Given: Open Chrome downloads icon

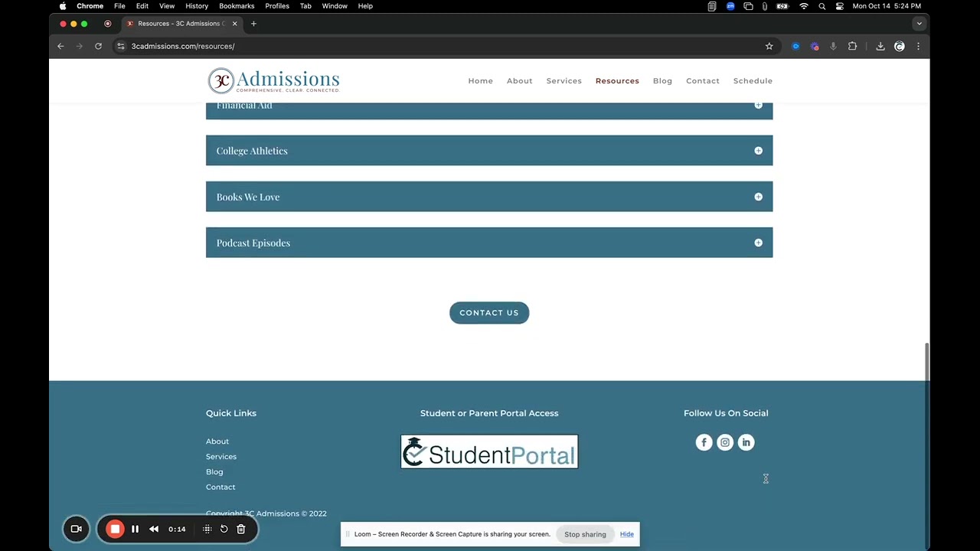Looking at the screenshot, I should coord(880,46).
